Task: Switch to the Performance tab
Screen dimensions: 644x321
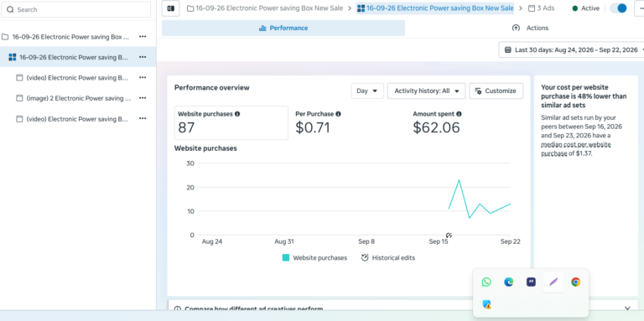Action: 283,28
